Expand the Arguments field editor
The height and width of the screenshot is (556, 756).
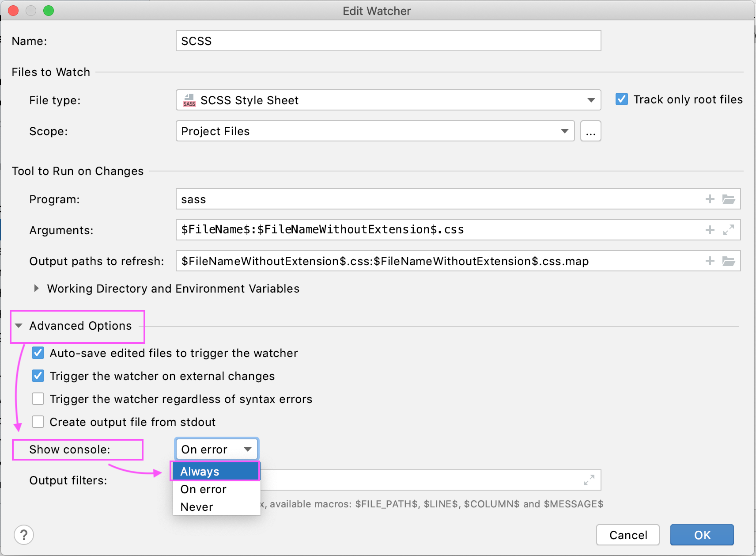[730, 230]
